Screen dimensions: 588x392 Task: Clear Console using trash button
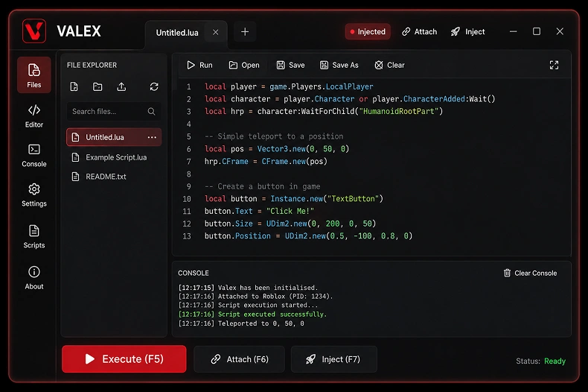(x=530, y=274)
